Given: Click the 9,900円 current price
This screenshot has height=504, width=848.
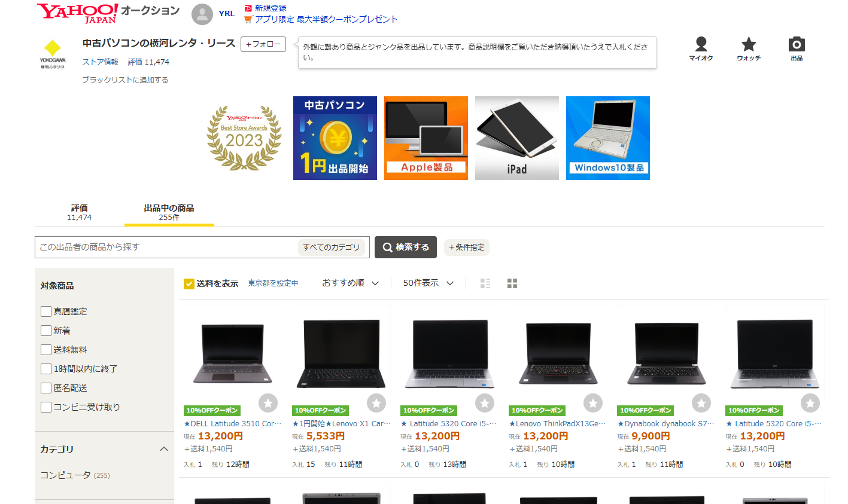Looking at the screenshot, I should point(651,436).
